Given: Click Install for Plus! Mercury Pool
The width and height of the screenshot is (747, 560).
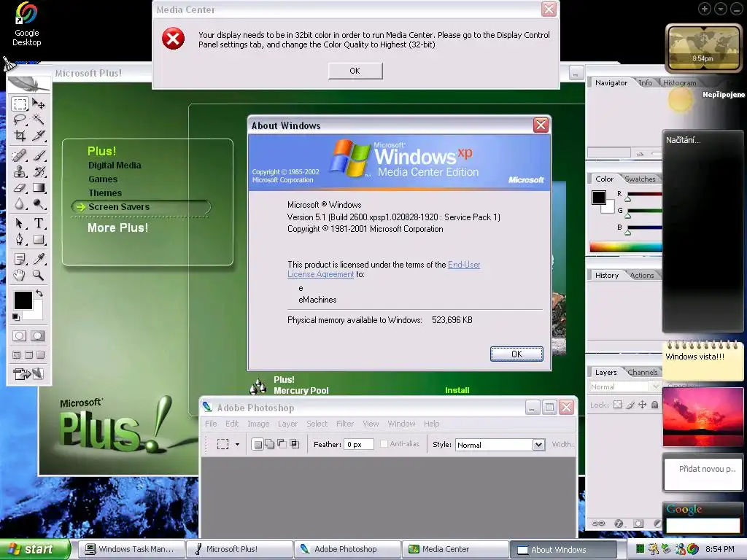Looking at the screenshot, I should coord(457,390).
